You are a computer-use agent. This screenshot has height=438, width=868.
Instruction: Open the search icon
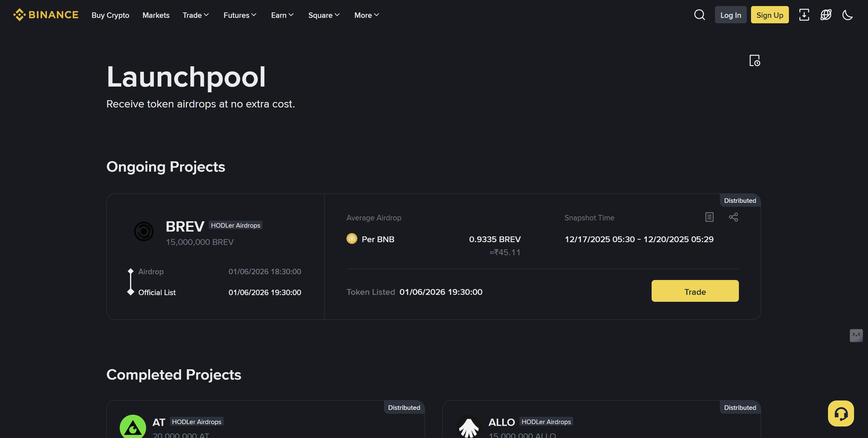pyautogui.click(x=699, y=15)
